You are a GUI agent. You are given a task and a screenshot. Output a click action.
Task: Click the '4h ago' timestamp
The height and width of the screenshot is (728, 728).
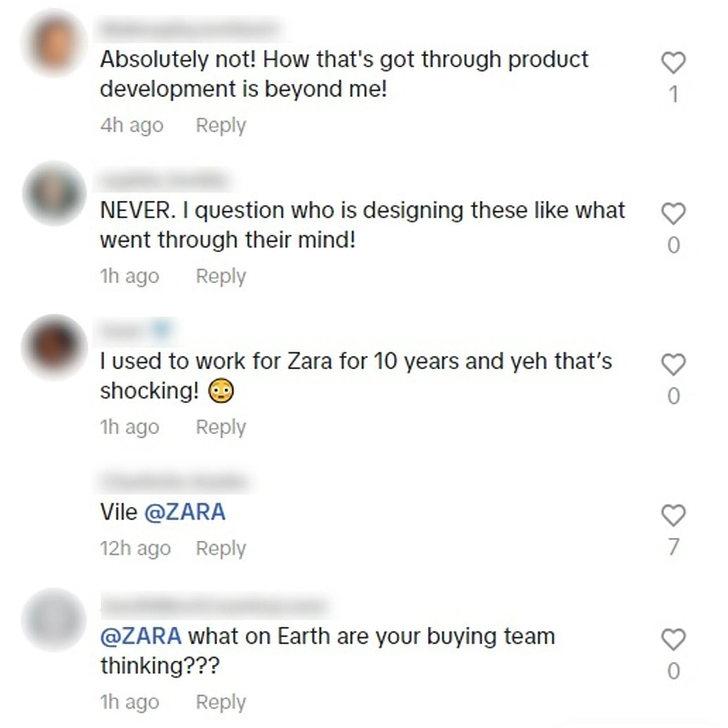131,124
